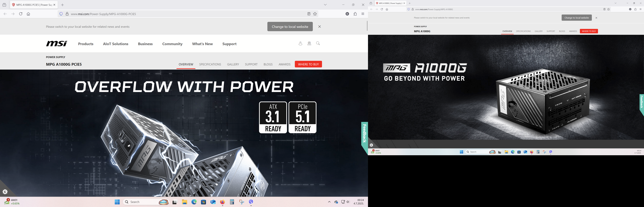Click Change to local website in right window
The width and height of the screenshot is (644, 207).
tap(576, 18)
